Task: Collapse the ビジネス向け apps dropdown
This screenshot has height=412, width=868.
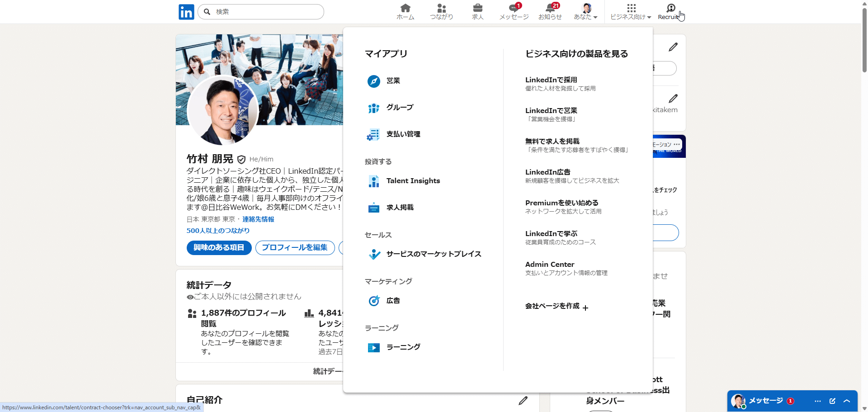Action: click(x=631, y=12)
